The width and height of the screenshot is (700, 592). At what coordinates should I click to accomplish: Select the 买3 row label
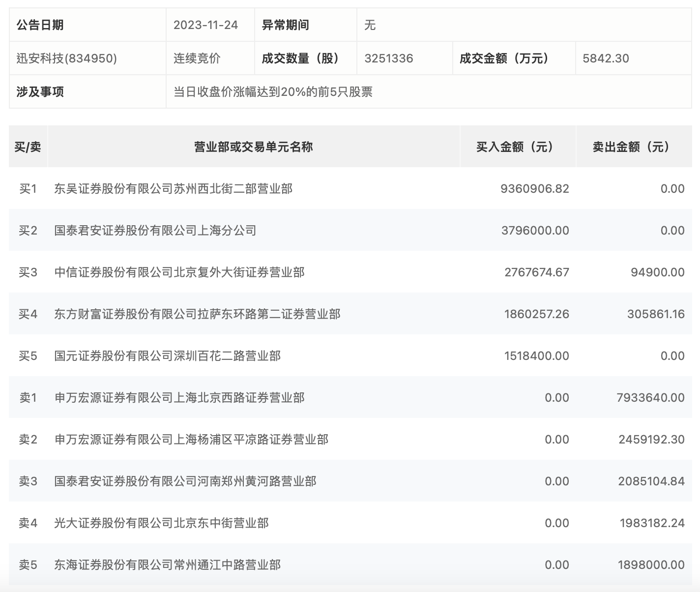28,272
